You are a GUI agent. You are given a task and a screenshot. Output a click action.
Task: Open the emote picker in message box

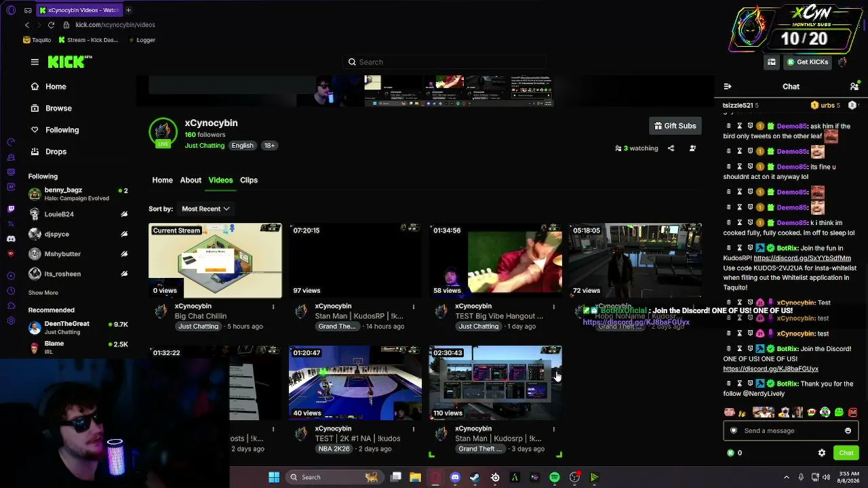(x=848, y=431)
